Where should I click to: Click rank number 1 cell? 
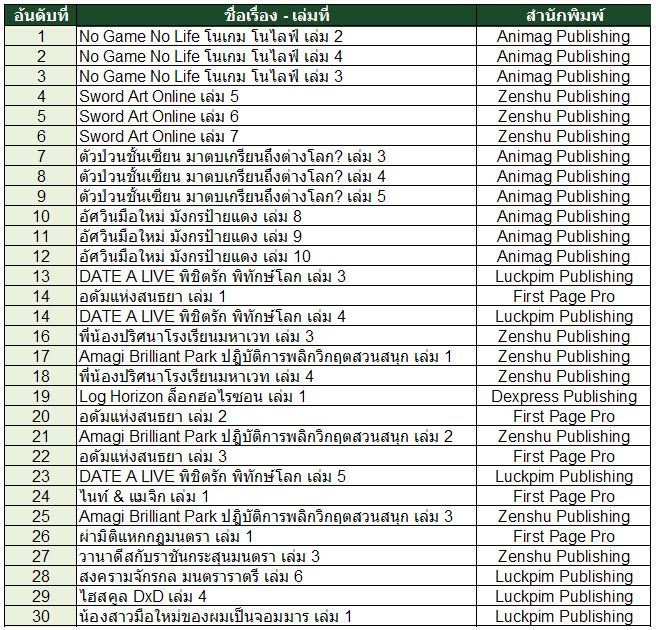coord(41,36)
